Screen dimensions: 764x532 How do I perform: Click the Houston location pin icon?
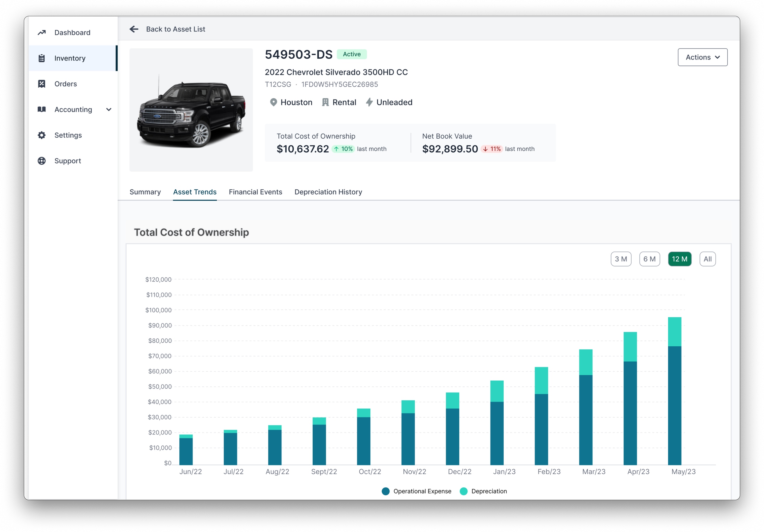tap(273, 102)
